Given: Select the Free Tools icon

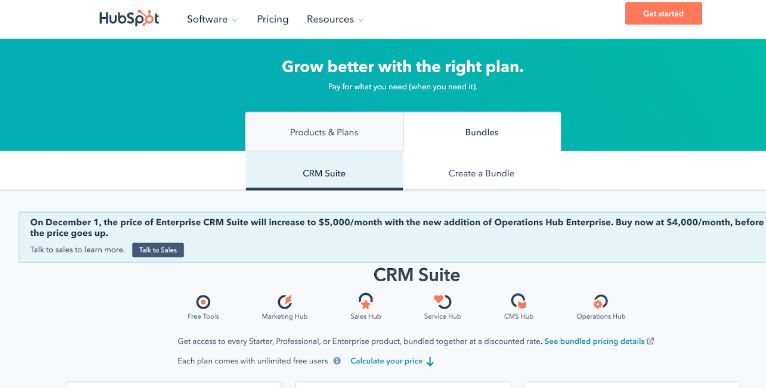Looking at the screenshot, I should coord(203,302).
